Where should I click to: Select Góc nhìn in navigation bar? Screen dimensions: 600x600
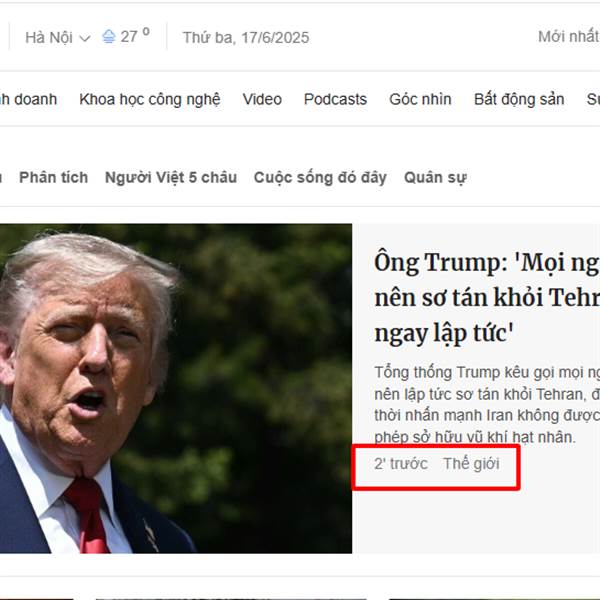(x=420, y=99)
